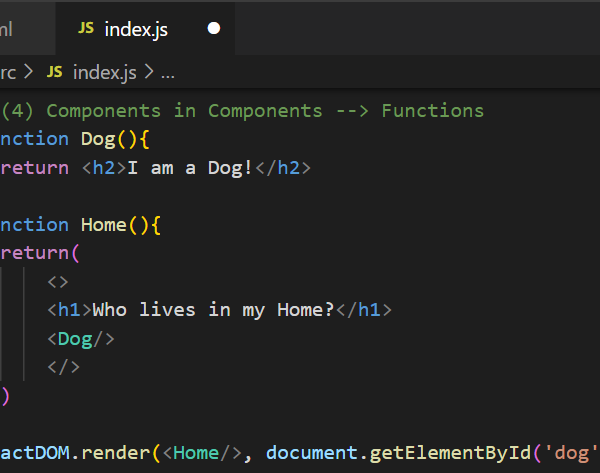
Task: Click the JS file icon in the index.js tab
Action: 86,30
